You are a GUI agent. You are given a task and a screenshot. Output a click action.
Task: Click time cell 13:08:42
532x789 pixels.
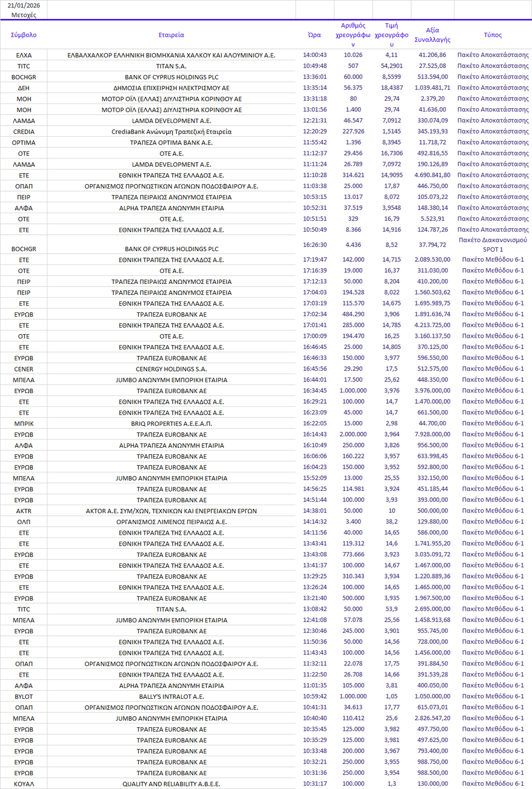tap(315, 609)
